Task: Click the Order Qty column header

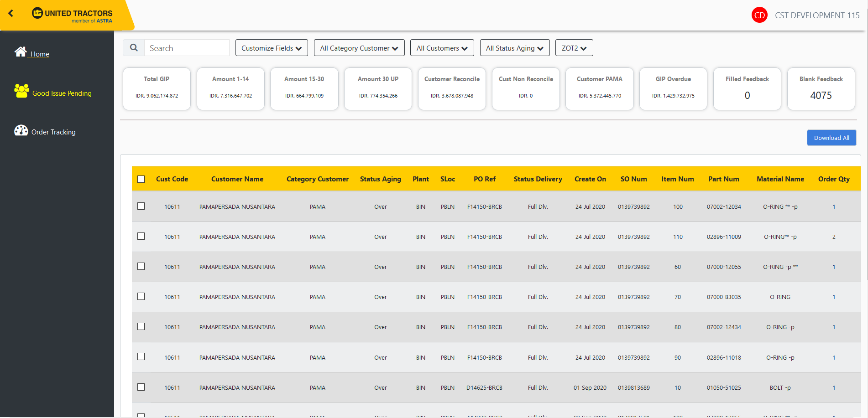Action: click(x=834, y=179)
